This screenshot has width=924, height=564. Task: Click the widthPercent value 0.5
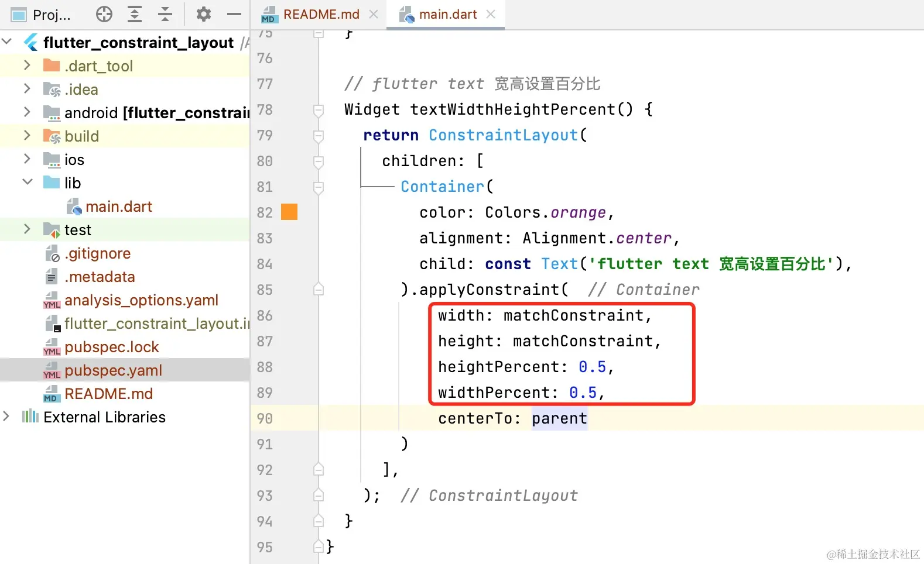click(x=583, y=393)
